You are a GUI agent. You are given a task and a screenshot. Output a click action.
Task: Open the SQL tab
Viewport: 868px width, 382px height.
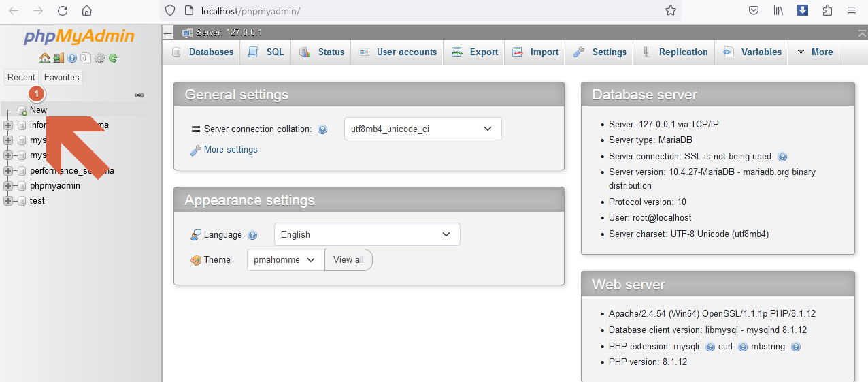click(x=265, y=52)
